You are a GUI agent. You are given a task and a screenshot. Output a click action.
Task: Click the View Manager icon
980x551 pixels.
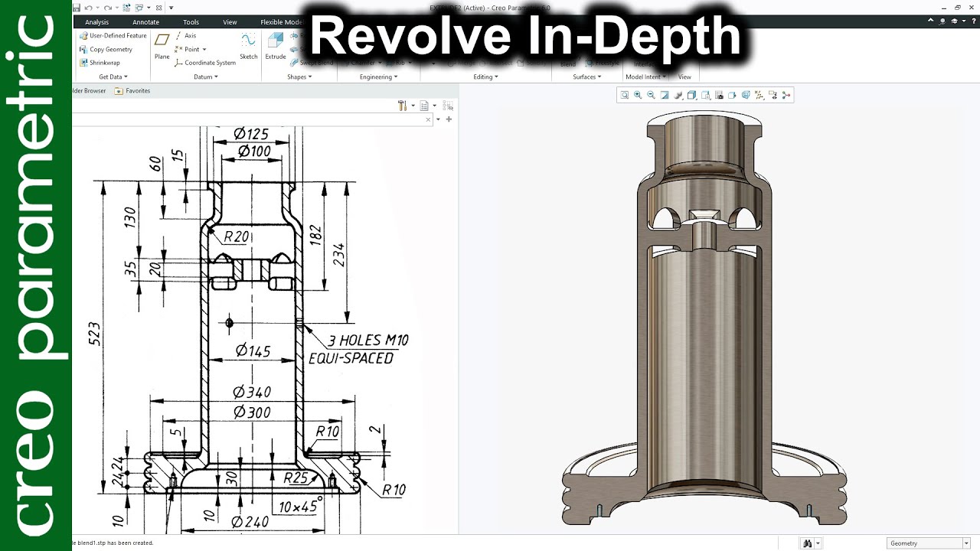(719, 95)
